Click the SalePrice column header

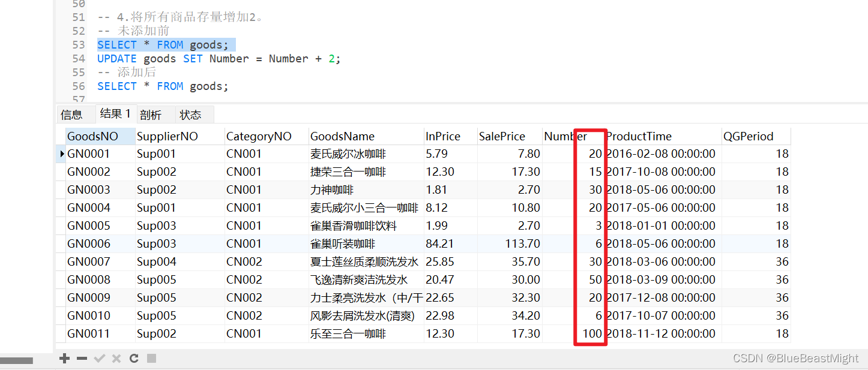pyautogui.click(x=510, y=136)
